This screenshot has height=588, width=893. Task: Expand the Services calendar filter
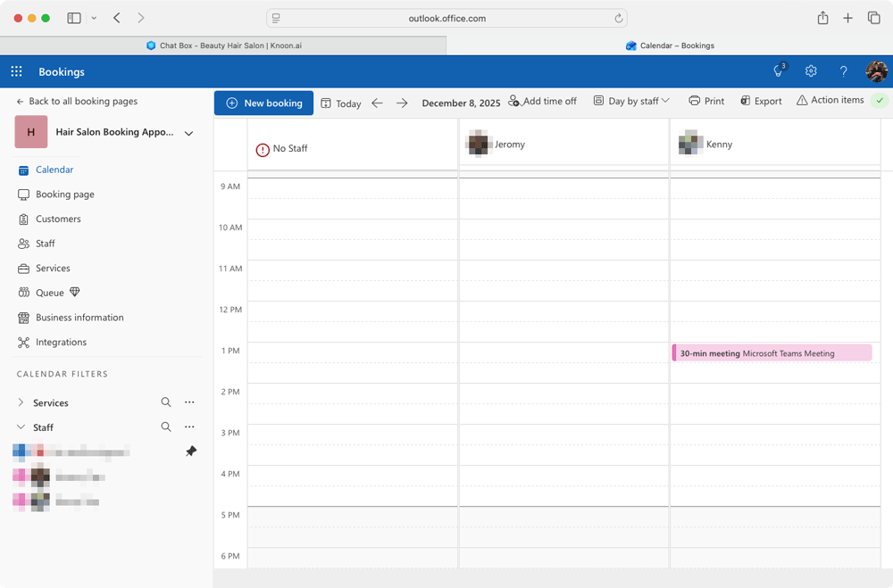click(21, 402)
